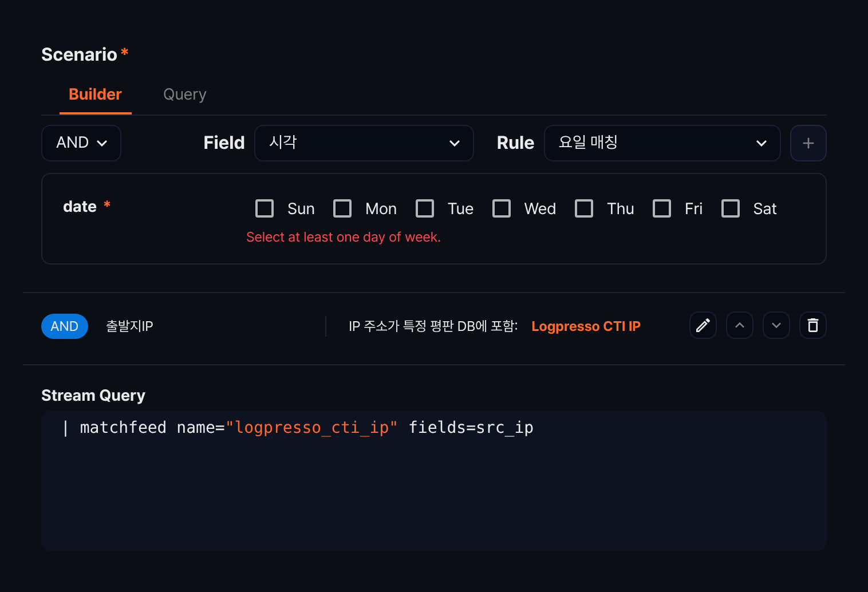Move the 출발지IP condition up
This screenshot has width=868, height=592.
tap(739, 325)
